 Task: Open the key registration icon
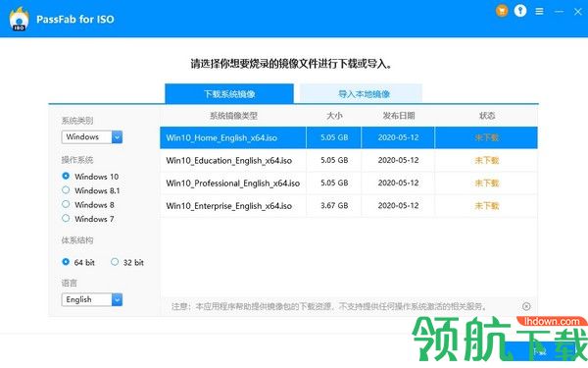(x=520, y=11)
